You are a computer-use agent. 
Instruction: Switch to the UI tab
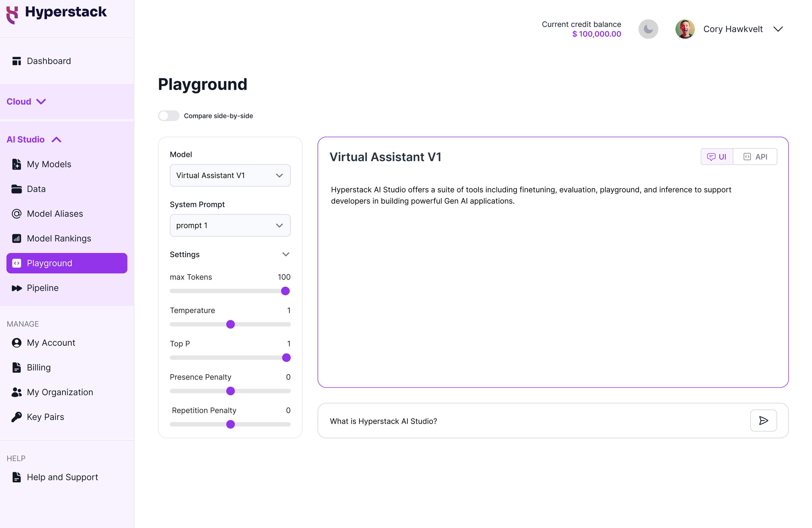click(717, 157)
